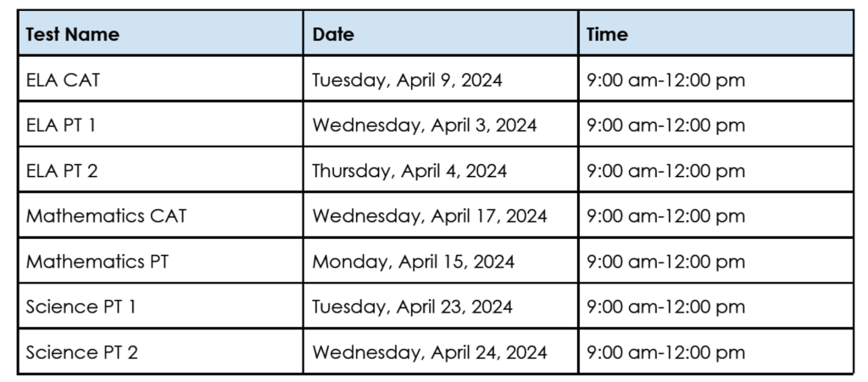
Task: Click the time cell in the ELA CAT row
Action: [x=665, y=80]
